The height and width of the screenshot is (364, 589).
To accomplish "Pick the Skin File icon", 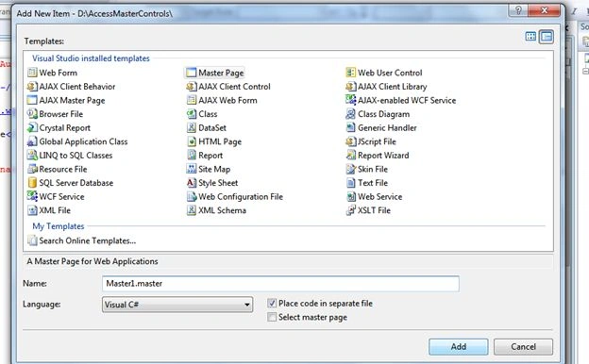I will [x=350, y=169].
